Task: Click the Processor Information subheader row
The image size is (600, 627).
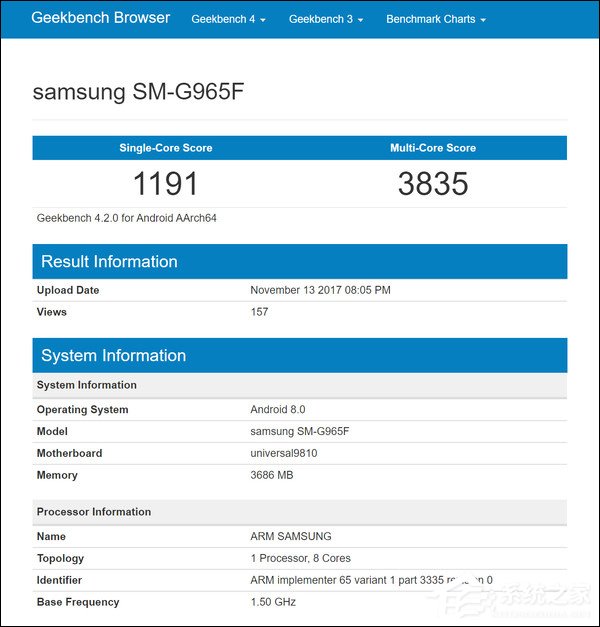Action: [x=94, y=512]
